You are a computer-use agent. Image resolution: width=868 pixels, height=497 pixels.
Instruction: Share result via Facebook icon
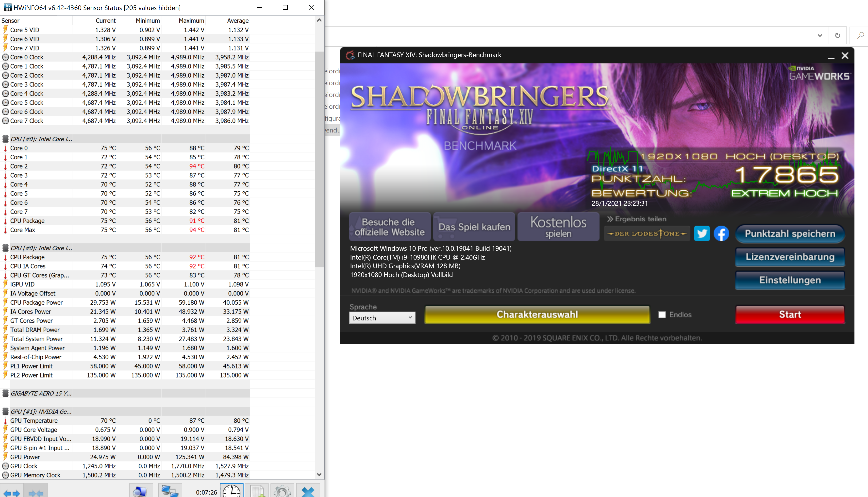(x=721, y=233)
